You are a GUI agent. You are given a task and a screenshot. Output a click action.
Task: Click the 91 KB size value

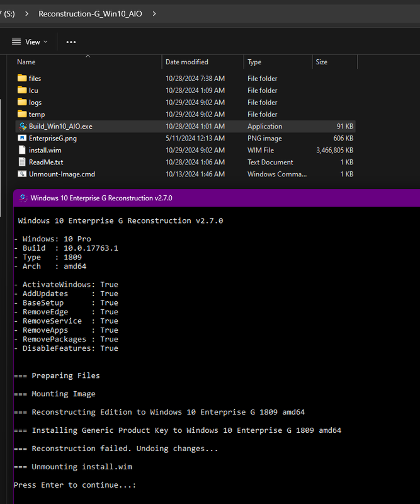point(345,127)
